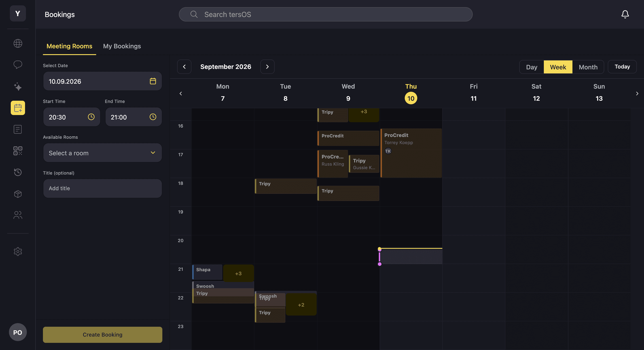Click the Search tersOS field
Screen dimensions: 644x350
click(x=326, y=14)
